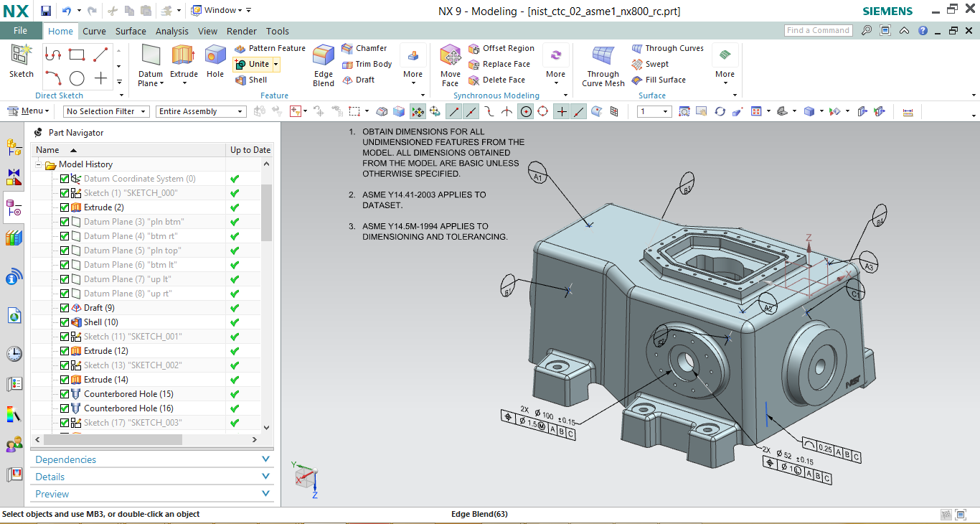Image resolution: width=980 pixels, height=524 pixels.
Task: Select the Replace Face command
Action: (x=499, y=64)
